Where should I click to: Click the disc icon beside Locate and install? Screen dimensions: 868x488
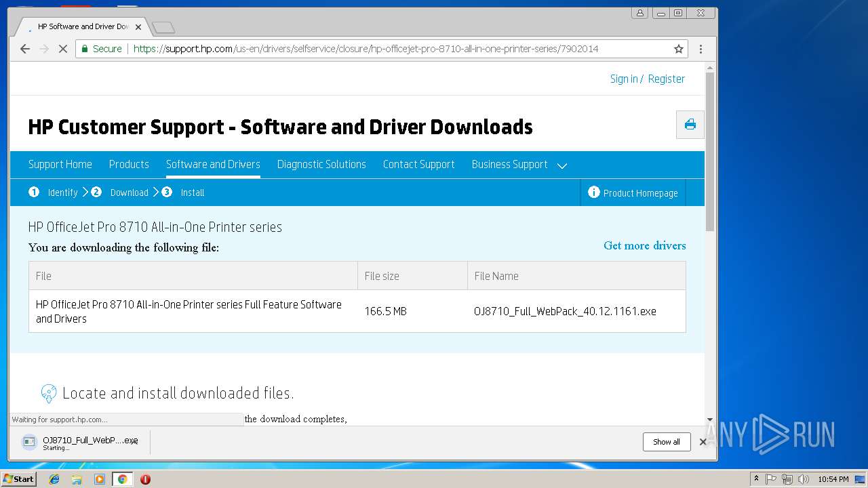49,393
